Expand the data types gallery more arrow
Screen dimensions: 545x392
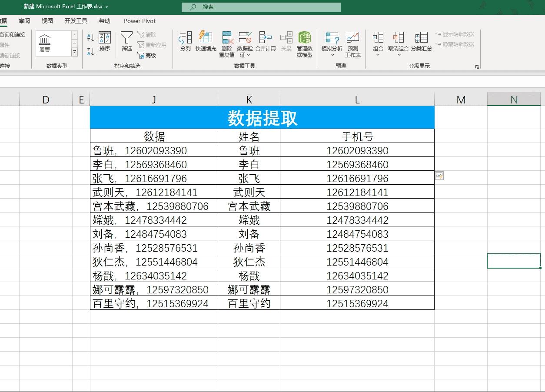[x=75, y=52]
